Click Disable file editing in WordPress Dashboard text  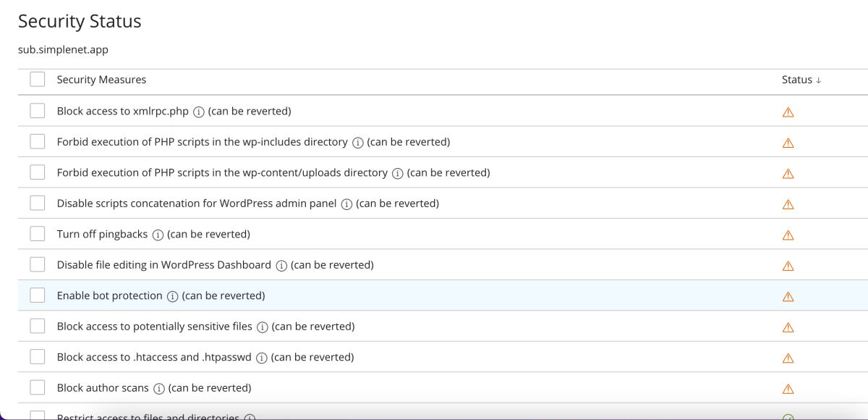click(163, 265)
